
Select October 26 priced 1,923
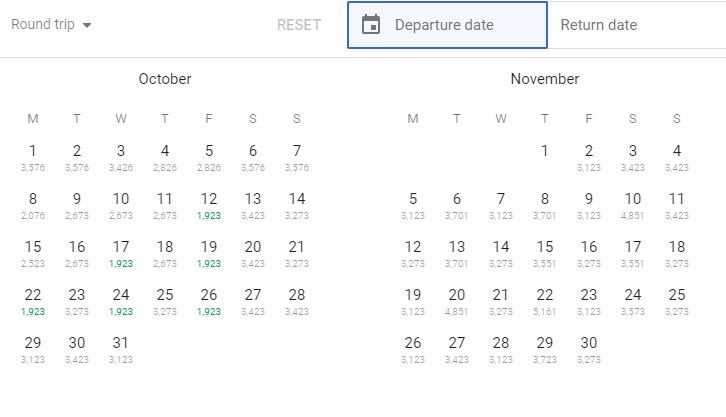(209, 300)
